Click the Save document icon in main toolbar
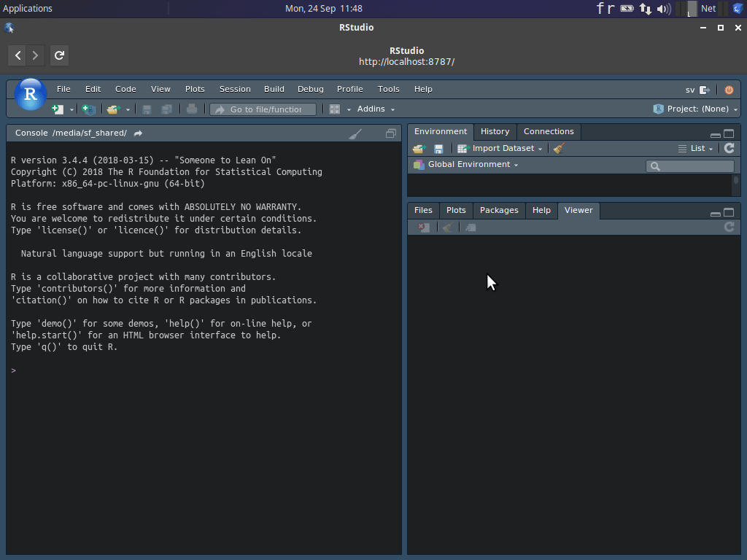Image resolution: width=747 pixels, height=560 pixels. (147, 109)
